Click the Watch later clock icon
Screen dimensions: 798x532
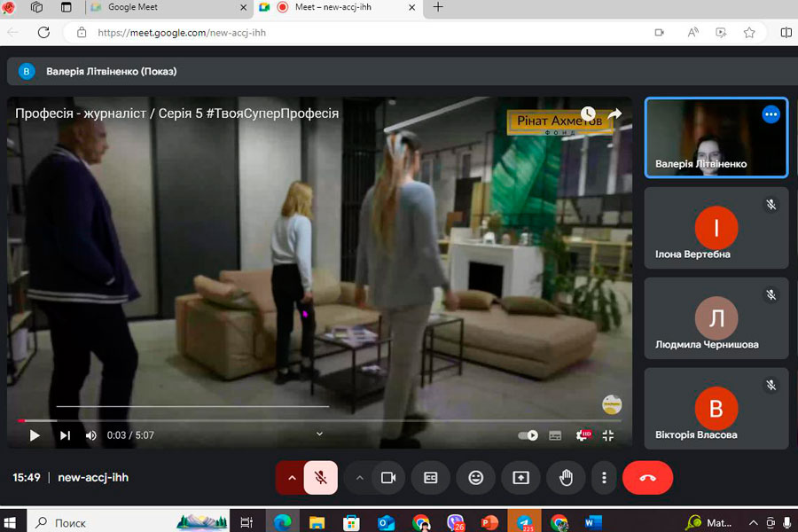click(588, 113)
